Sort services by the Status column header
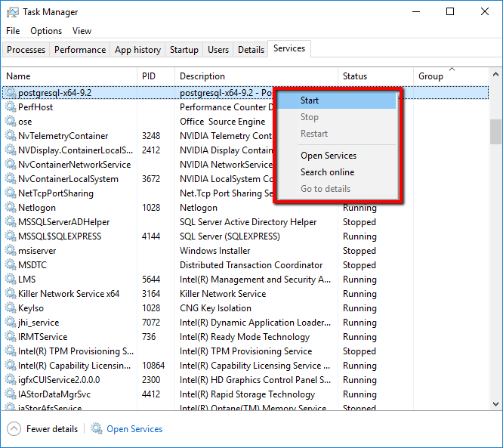The height and width of the screenshot is (448, 503). click(x=355, y=76)
